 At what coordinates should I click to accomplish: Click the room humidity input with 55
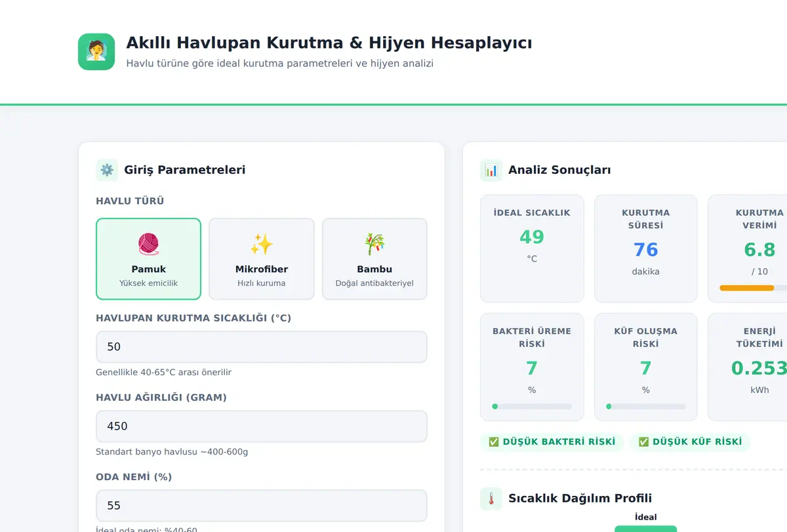coord(262,506)
